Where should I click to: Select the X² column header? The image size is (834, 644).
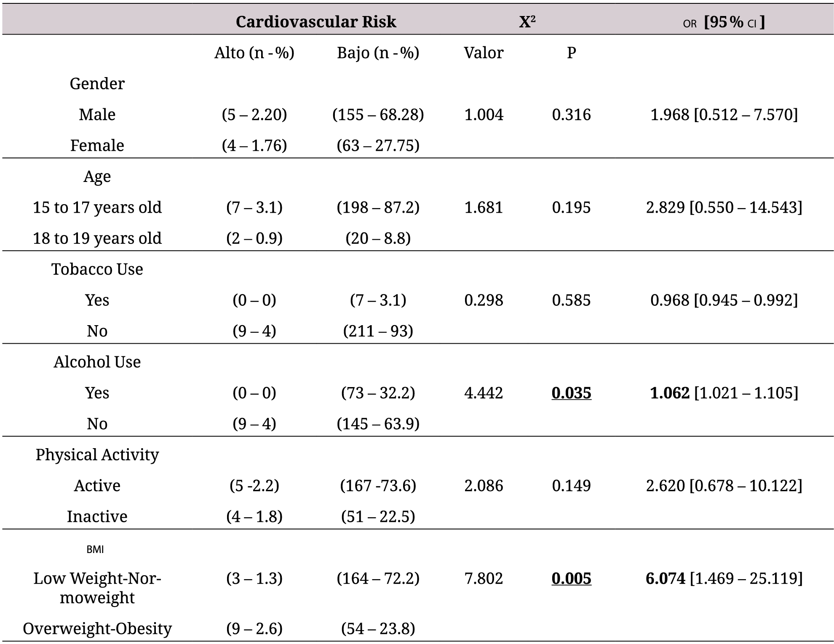[527, 22]
